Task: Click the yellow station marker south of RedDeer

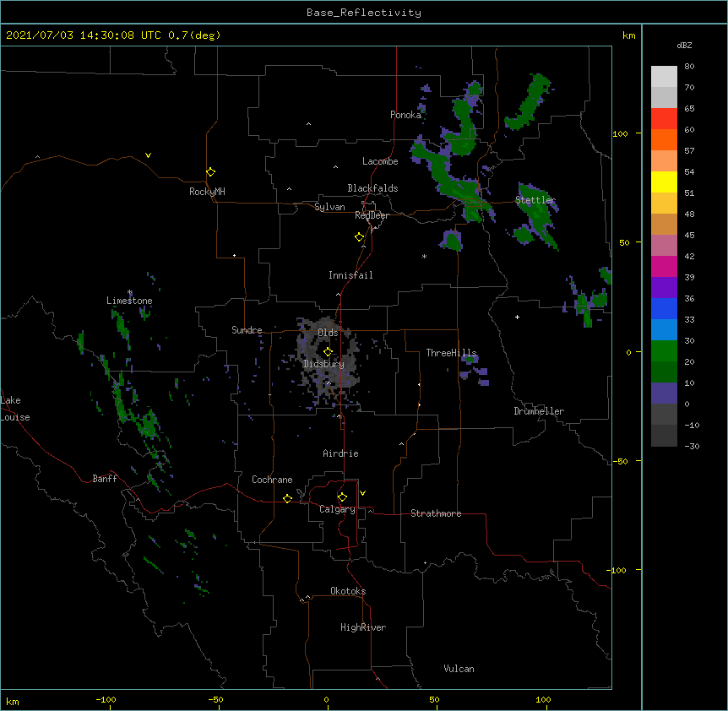Action: (359, 237)
